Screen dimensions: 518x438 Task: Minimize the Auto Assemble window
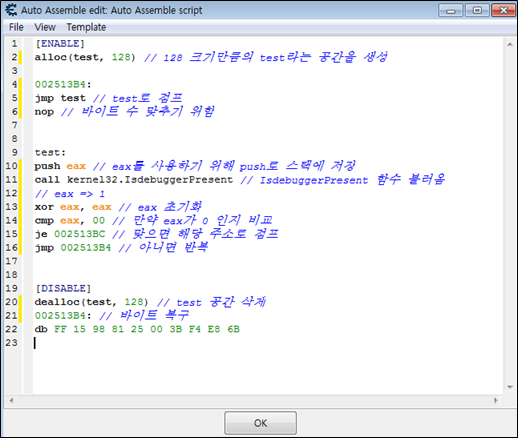click(x=450, y=11)
